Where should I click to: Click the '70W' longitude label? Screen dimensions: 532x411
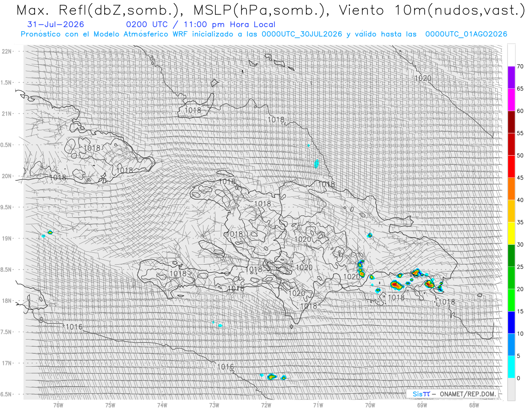(x=370, y=405)
